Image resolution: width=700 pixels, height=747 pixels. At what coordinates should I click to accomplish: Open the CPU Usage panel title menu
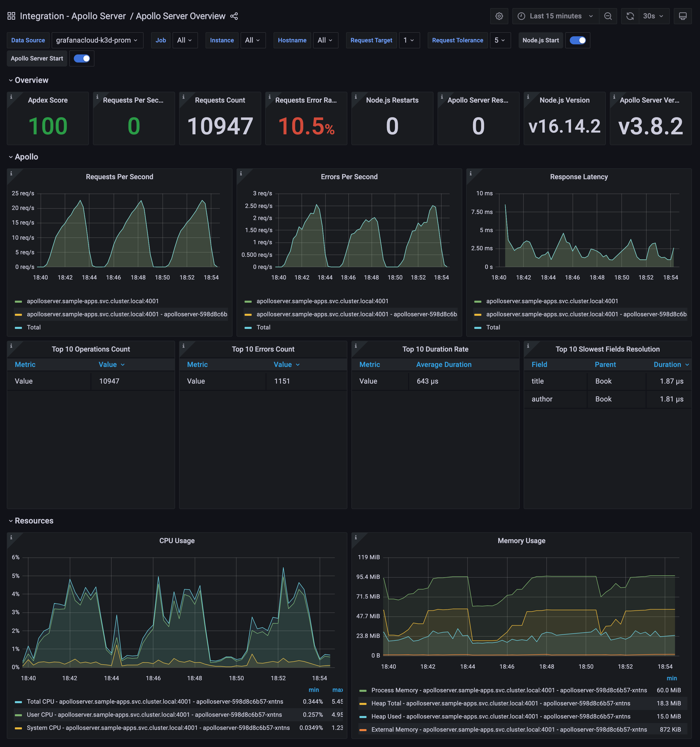point(177,540)
